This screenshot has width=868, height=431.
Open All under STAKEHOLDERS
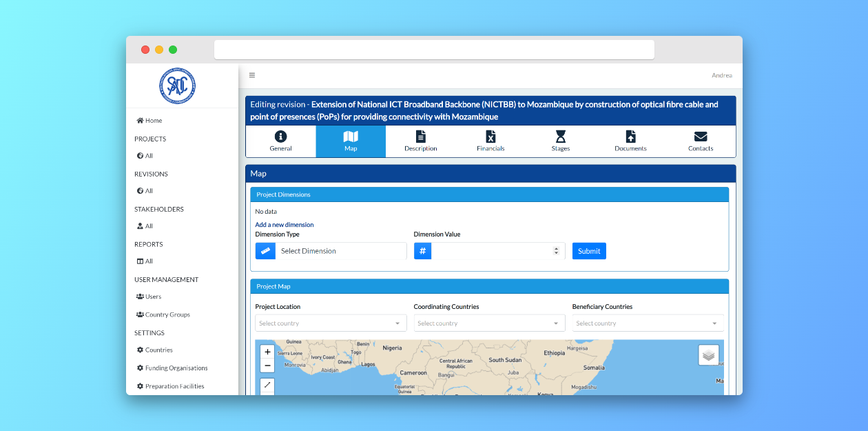point(145,226)
